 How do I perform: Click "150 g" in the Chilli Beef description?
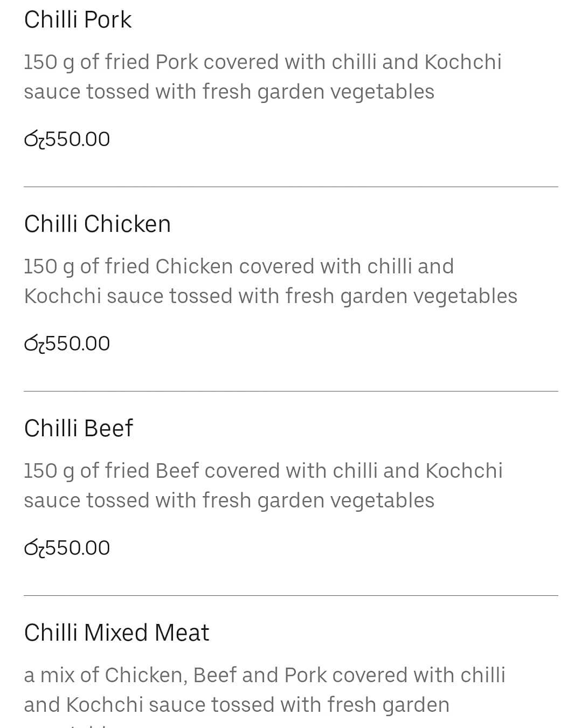(x=49, y=471)
